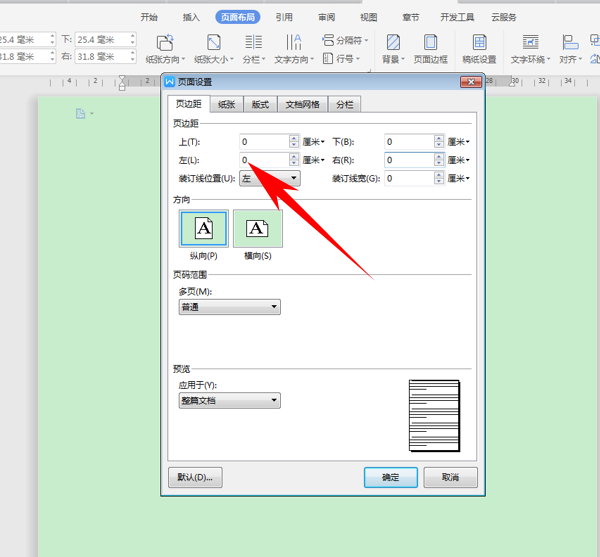Viewport: 600px width, 557px height.
Task: Open the 文字方向 text direction tool
Action: click(x=294, y=49)
